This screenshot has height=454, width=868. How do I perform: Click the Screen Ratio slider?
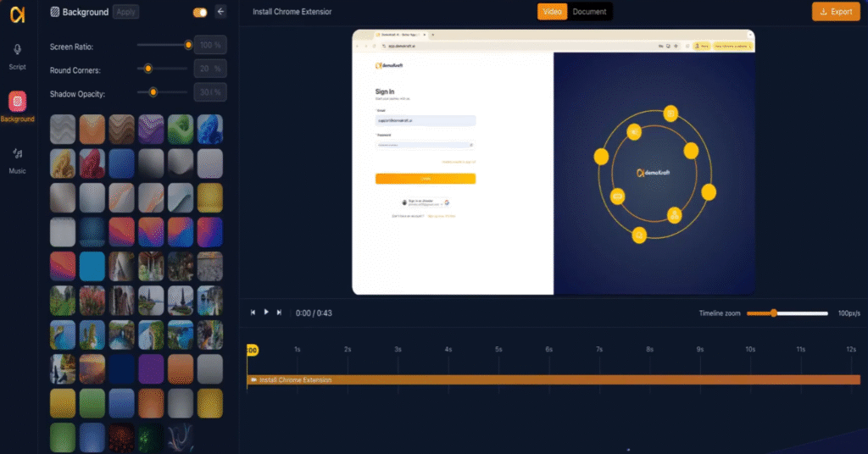[163, 45]
